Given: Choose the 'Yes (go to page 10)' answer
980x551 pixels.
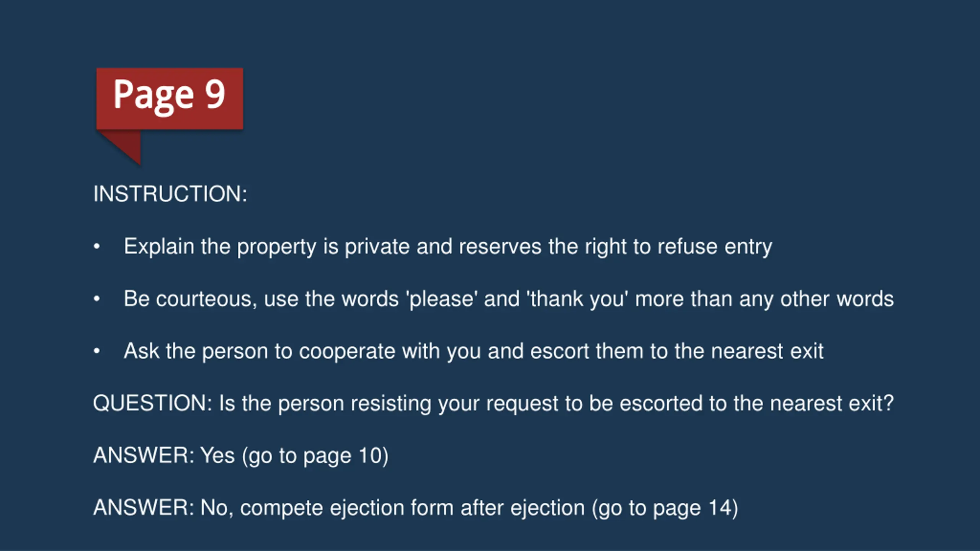Looking at the screenshot, I should (241, 456).
